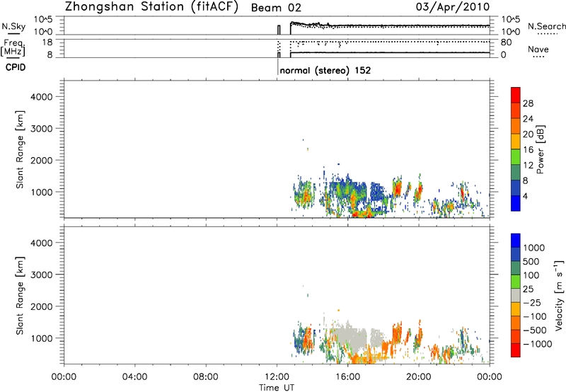The width and height of the screenshot is (566, 392).
Task: Click the -25 tick on velocity colorbar
Action: click(532, 302)
